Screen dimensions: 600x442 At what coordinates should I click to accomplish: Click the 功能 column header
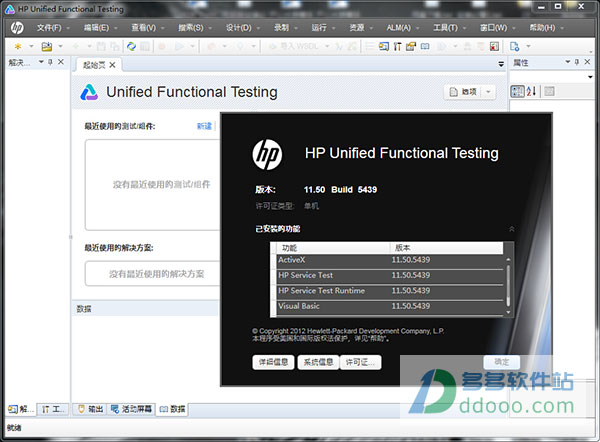tap(333, 248)
